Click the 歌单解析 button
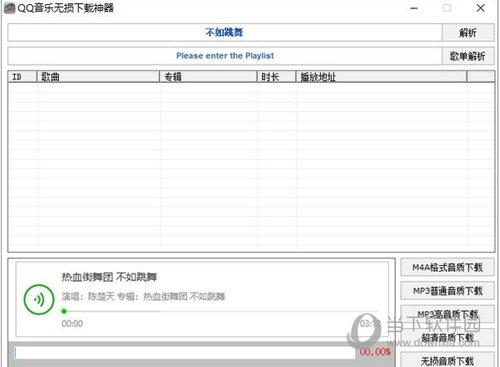The width and height of the screenshot is (500, 367). click(x=468, y=56)
